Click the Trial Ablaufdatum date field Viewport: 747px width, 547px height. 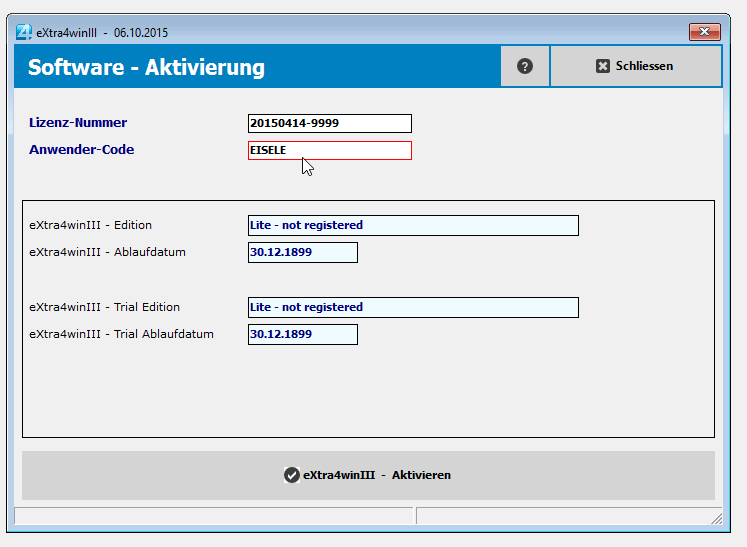[302, 334]
